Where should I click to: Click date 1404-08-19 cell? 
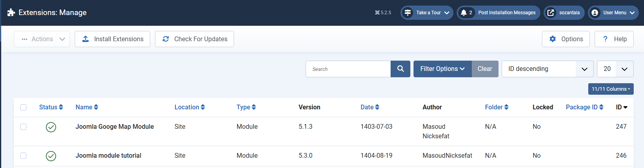click(376, 156)
